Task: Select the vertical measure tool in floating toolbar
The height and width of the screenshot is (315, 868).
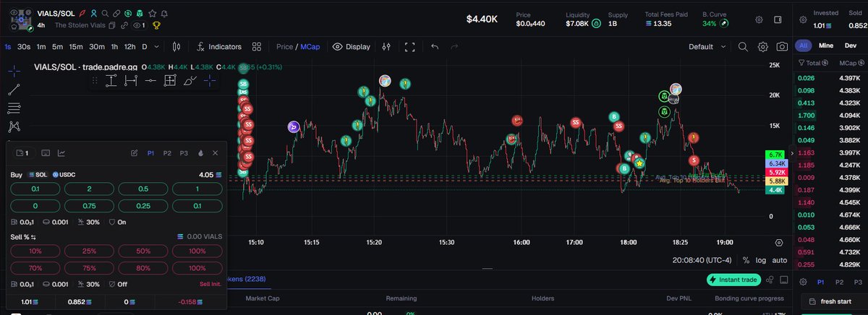Action: point(111,81)
